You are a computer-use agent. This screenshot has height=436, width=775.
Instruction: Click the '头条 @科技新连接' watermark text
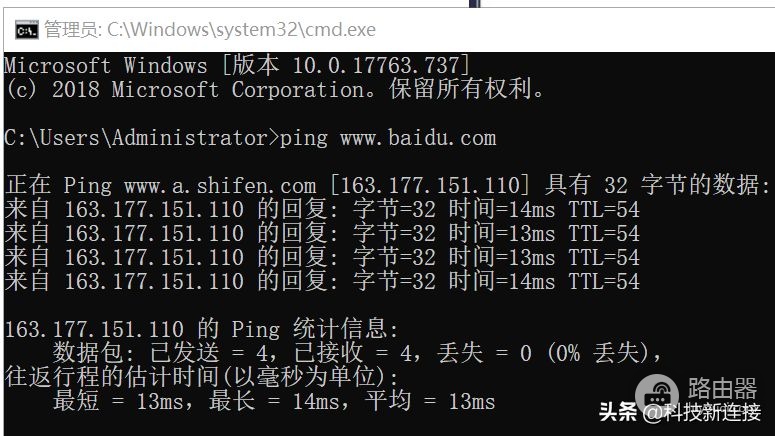coord(680,412)
